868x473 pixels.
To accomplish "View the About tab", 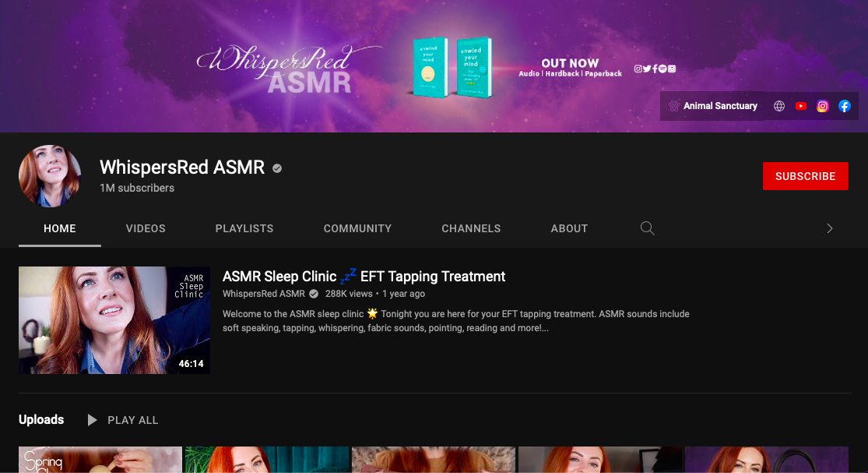I will click(x=569, y=228).
